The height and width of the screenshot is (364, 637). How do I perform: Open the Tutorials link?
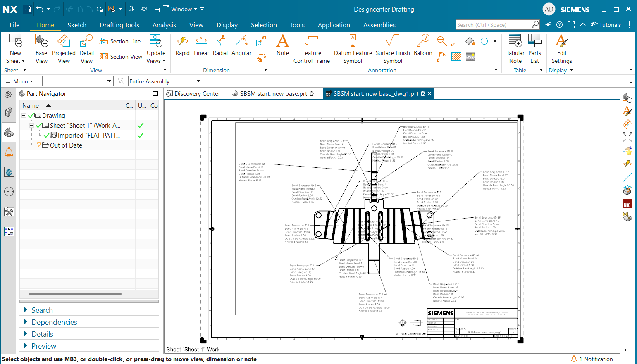tap(606, 25)
